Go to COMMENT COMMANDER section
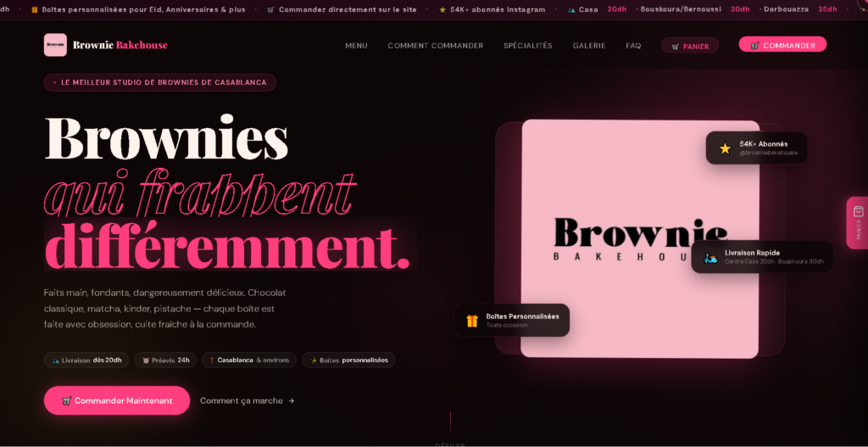 point(435,46)
